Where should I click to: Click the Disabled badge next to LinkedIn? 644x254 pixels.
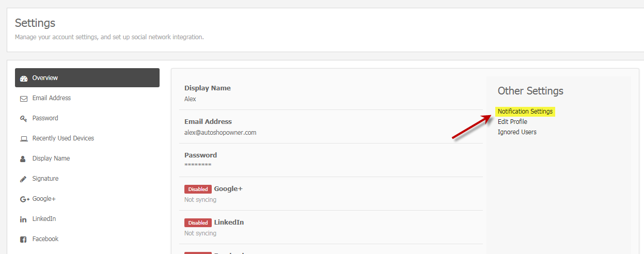pyautogui.click(x=198, y=223)
